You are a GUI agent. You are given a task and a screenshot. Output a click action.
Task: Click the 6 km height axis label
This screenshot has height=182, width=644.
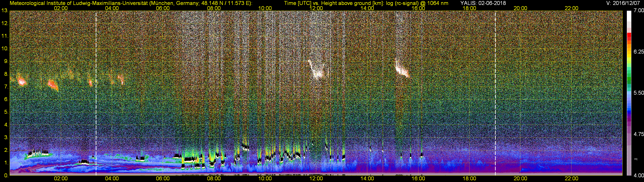[6, 100]
